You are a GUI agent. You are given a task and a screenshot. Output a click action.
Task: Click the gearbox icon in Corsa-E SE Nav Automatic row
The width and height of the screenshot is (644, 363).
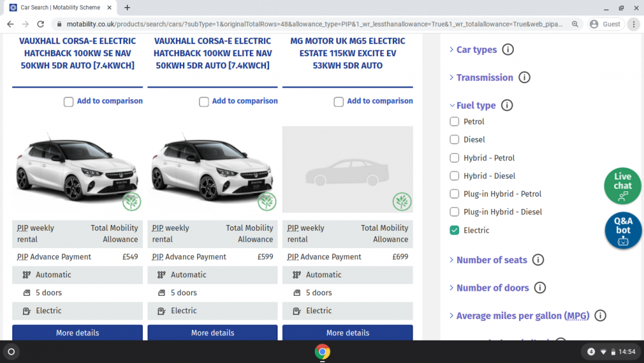coord(26,275)
